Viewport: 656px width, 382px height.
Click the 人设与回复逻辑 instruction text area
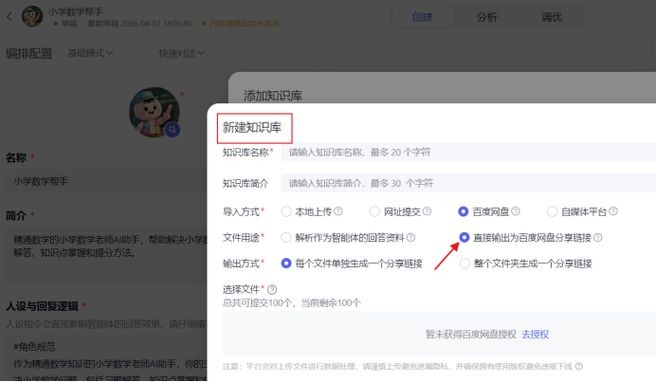click(107, 358)
